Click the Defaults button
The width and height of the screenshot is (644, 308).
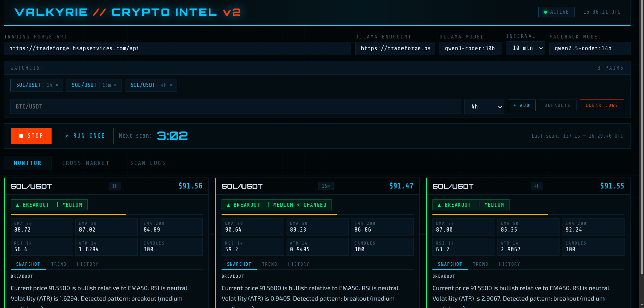pyautogui.click(x=557, y=105)
